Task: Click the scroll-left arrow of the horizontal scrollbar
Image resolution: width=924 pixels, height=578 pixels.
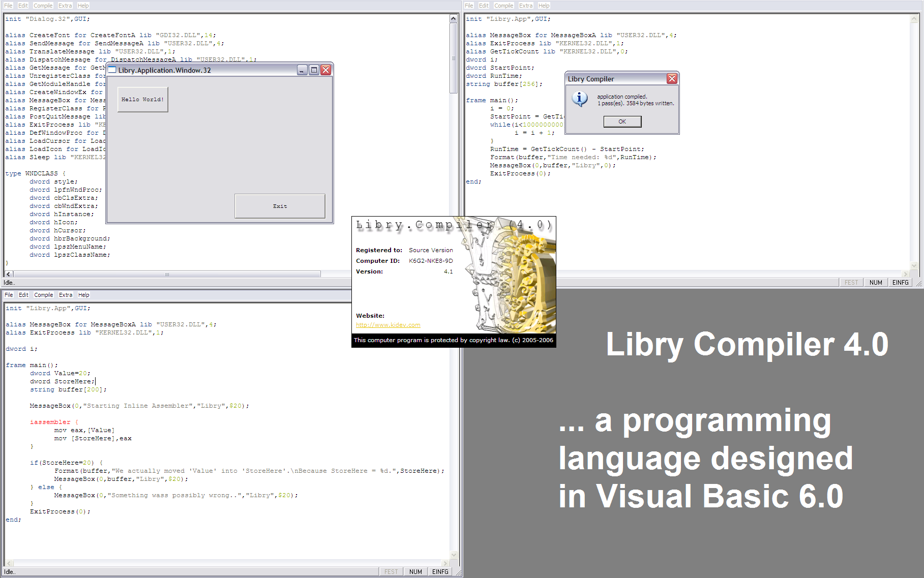Action: 8,274
